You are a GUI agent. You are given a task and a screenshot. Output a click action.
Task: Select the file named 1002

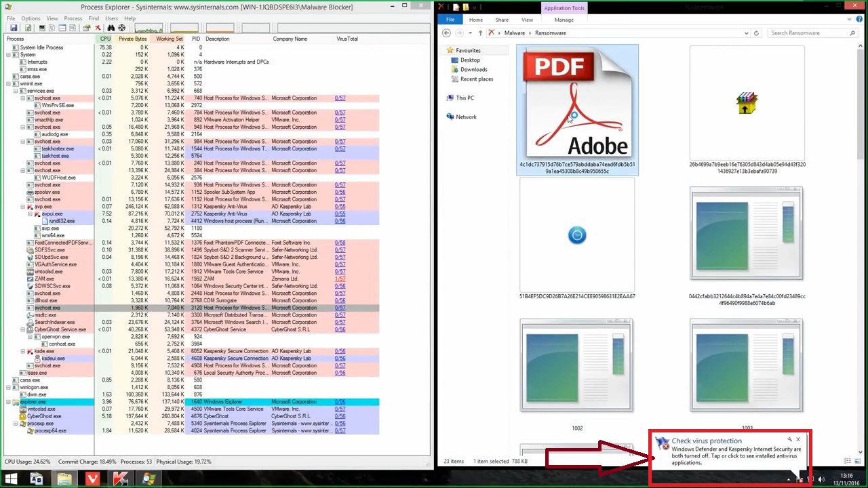577,367
